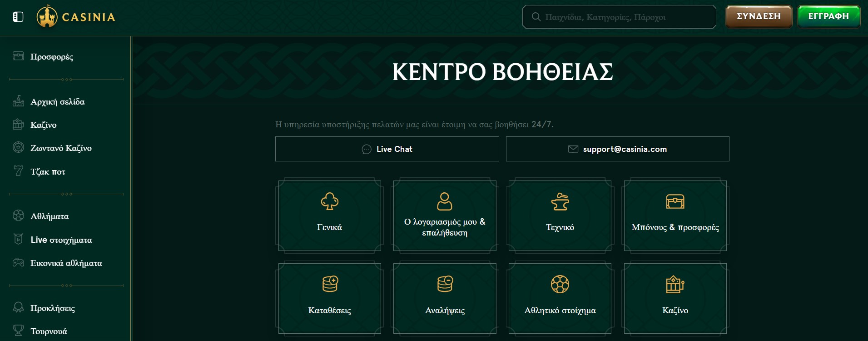Collapse the sidebar with the panel toggle icon
This screenshot has width=868, height=341.
pyautogui.click(x=18, y=17)
